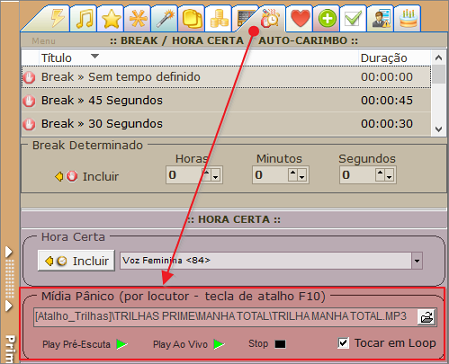
Task: Sort list by Título column arrow
Action: 95,56
